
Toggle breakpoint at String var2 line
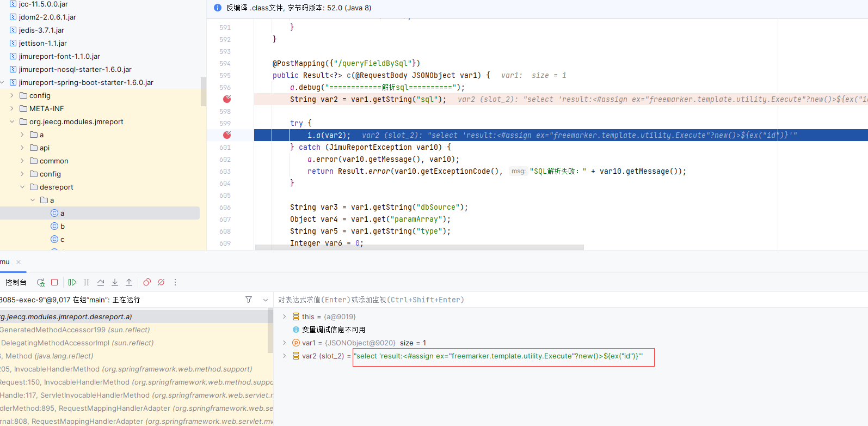coord(227,99)
